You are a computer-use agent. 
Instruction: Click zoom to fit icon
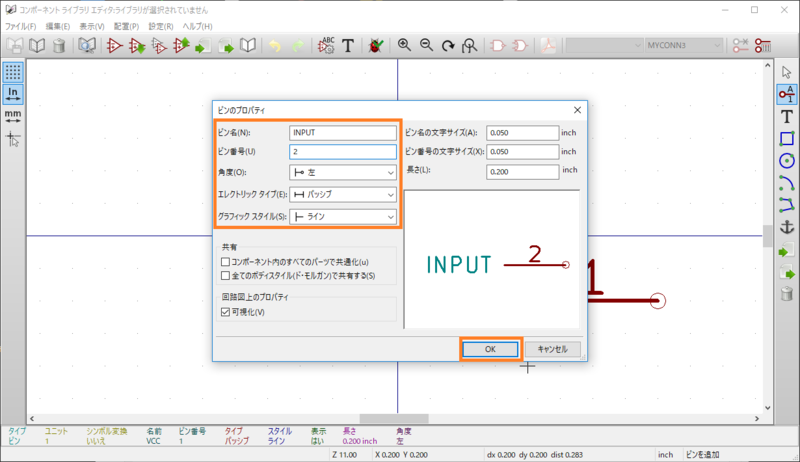(470, 46)
